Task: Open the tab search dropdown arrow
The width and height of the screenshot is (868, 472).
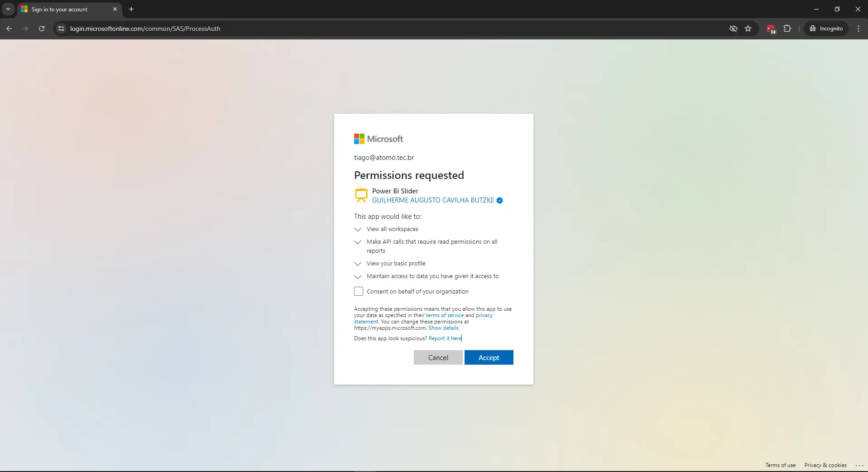Action: [8, 9]
